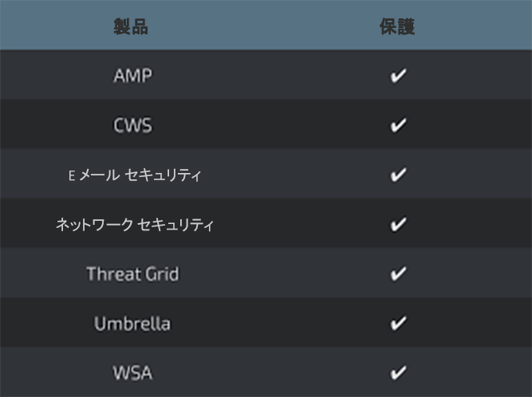Click the CWS protection checkmark
Image resolution: width=532 pixels, height=397 pixels.
(x=398, y=126)
